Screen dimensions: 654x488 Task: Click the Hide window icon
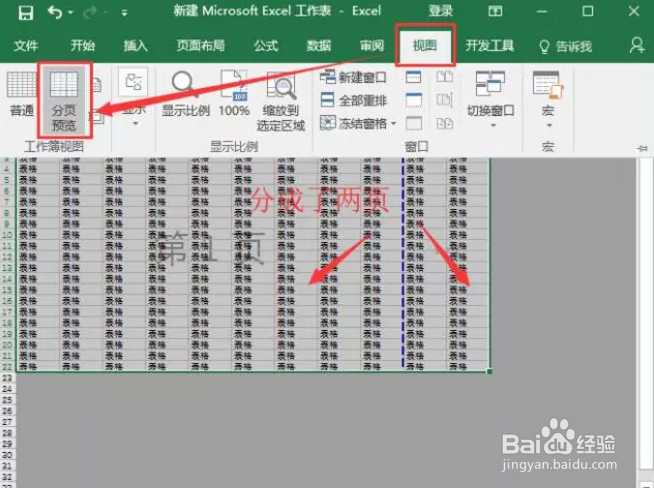pyautogui.click(x=413, y=100)
